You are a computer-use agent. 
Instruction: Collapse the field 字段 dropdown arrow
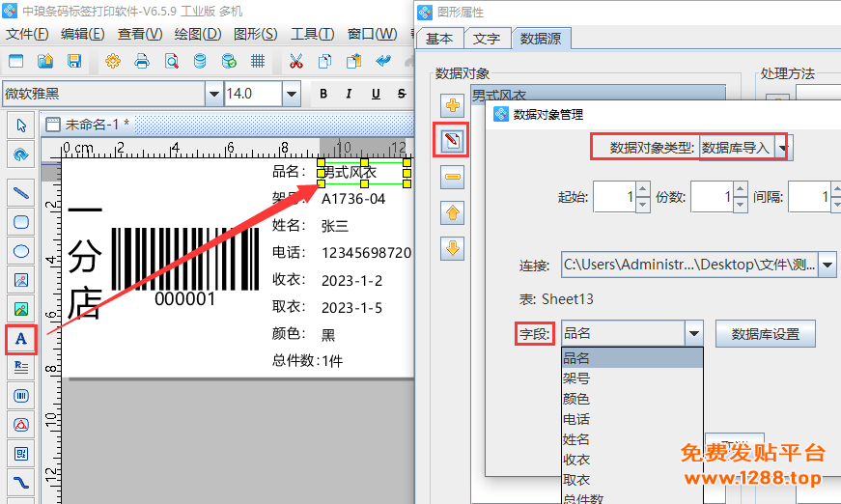pos(693,333)
